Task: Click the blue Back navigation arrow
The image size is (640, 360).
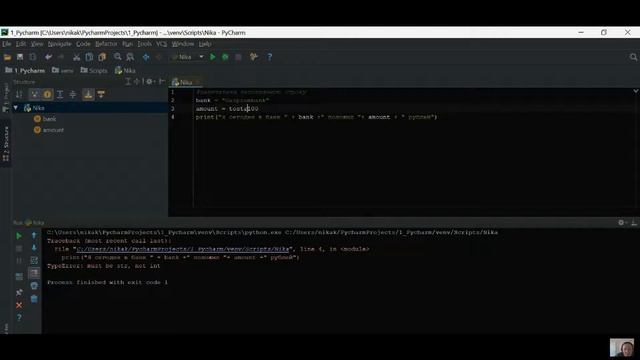Action: click(x=146, y=57)
